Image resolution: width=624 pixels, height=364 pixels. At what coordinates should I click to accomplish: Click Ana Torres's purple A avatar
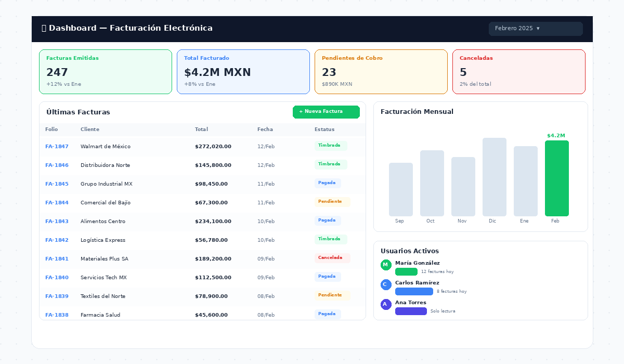386,305
